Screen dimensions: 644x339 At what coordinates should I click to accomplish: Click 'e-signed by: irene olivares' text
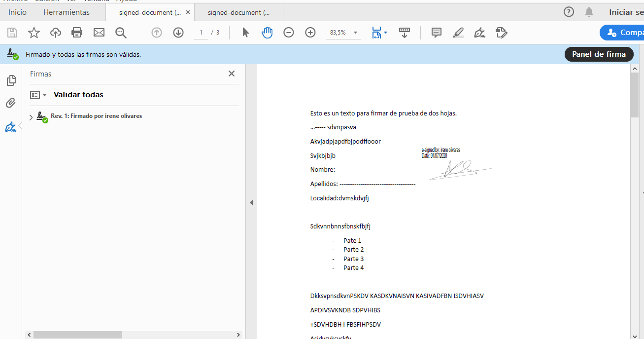click(441, 150)
